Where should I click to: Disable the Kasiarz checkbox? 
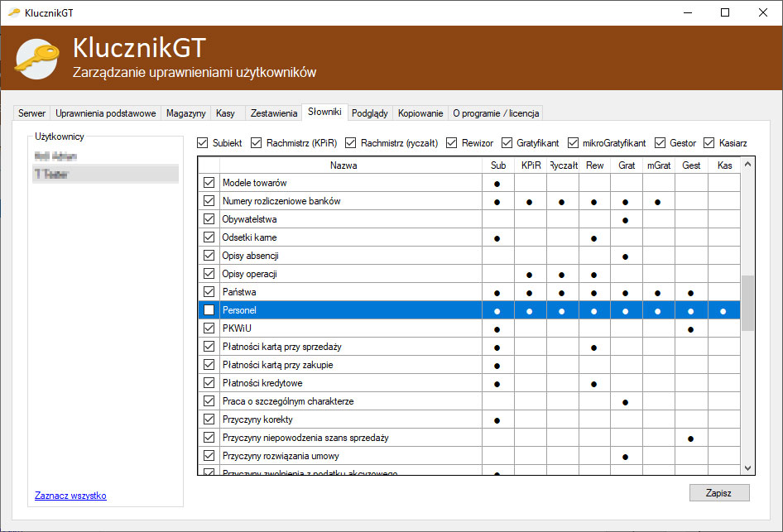709,143
